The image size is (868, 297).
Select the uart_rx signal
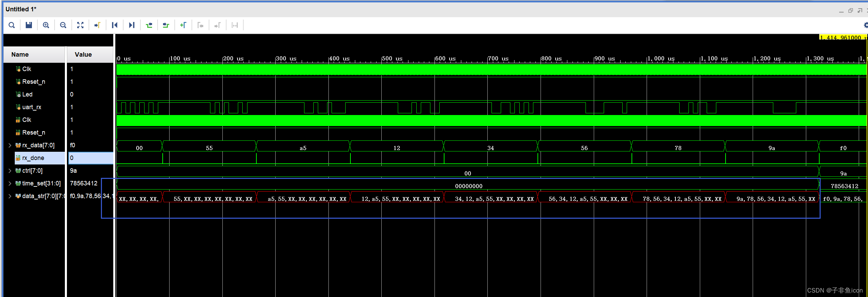[32, 107]
